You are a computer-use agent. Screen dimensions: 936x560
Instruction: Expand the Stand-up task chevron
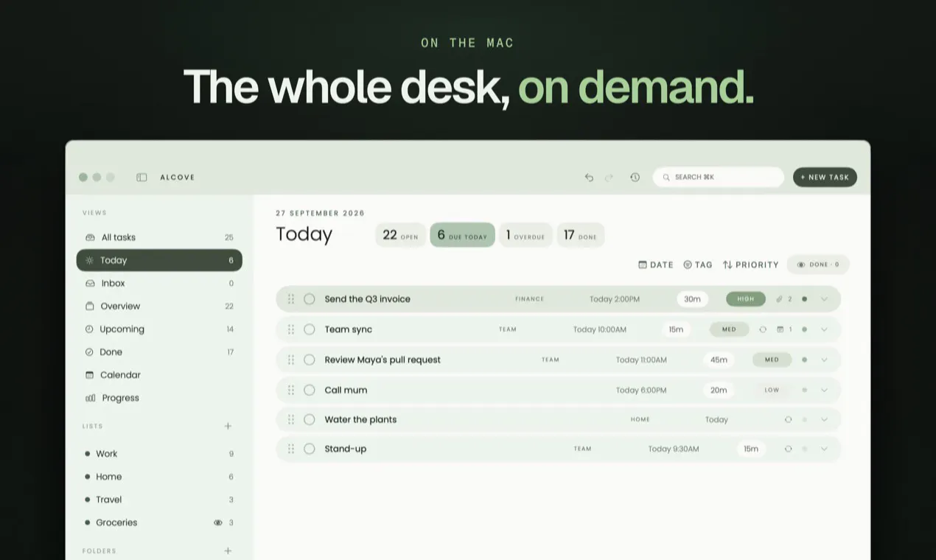(x=824, y=449)
